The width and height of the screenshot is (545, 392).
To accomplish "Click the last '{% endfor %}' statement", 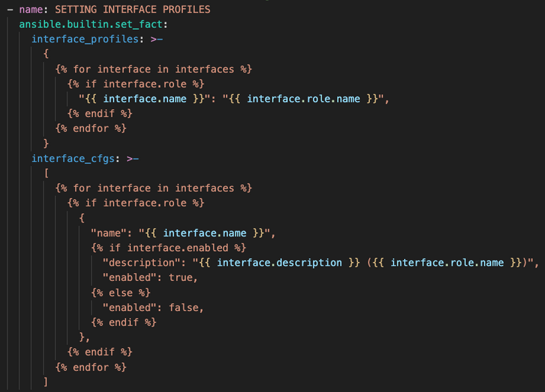I will click(x=90, y=367).
